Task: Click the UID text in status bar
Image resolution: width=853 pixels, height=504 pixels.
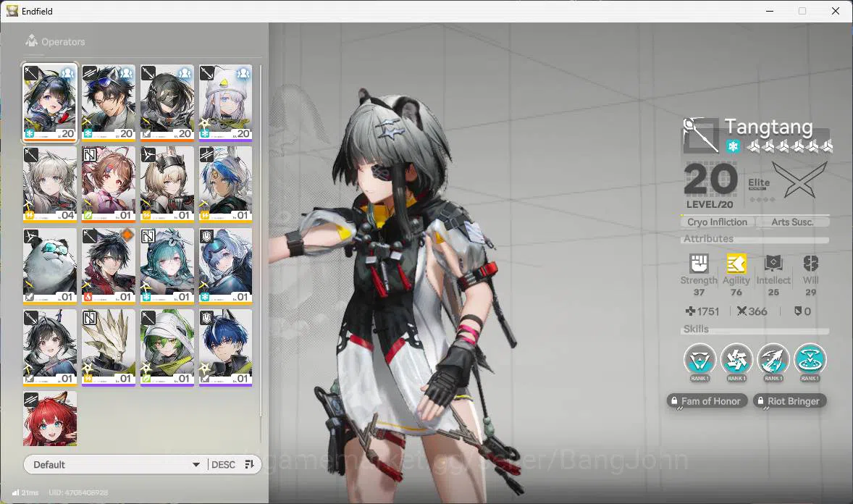Action: (x=78, y=492)
